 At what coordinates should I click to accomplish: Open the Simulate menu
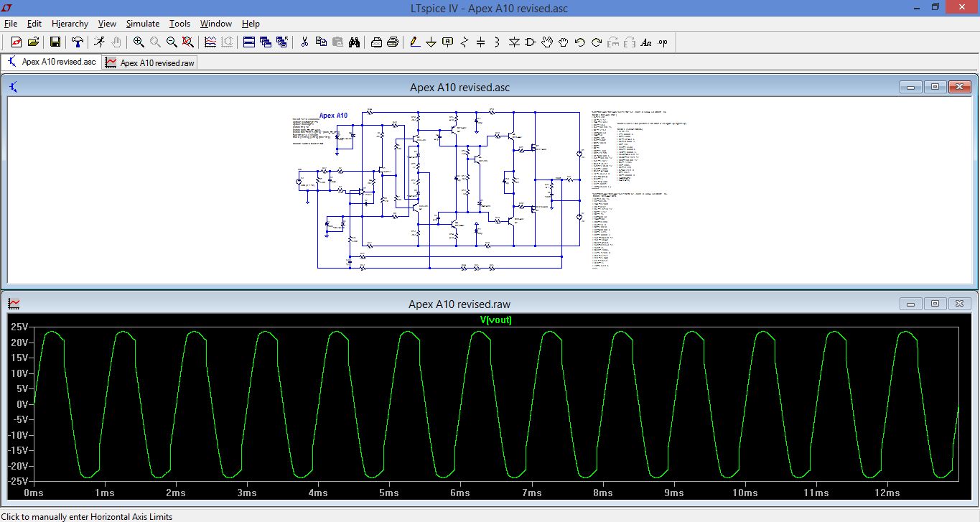(143, 24)
